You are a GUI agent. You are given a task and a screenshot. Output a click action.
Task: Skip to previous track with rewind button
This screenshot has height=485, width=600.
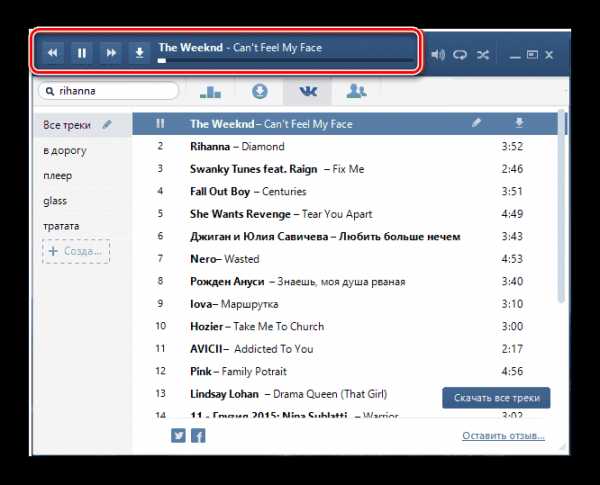coord(53,53)
